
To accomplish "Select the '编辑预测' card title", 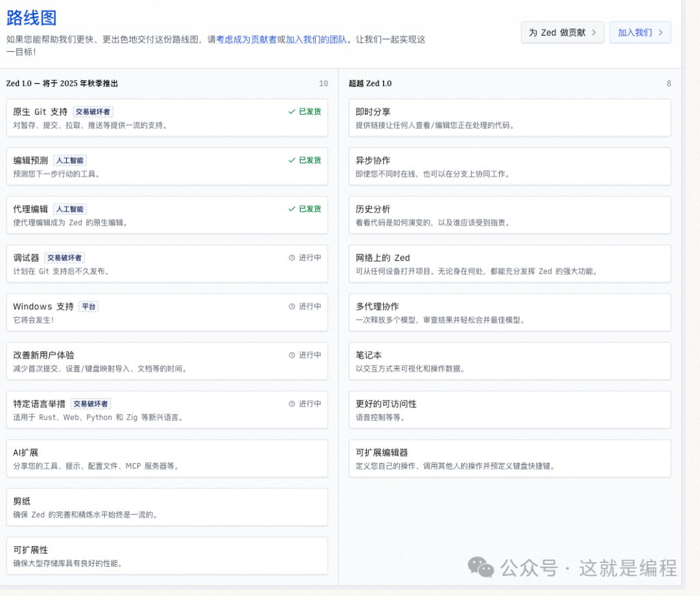I will (30, 160).
